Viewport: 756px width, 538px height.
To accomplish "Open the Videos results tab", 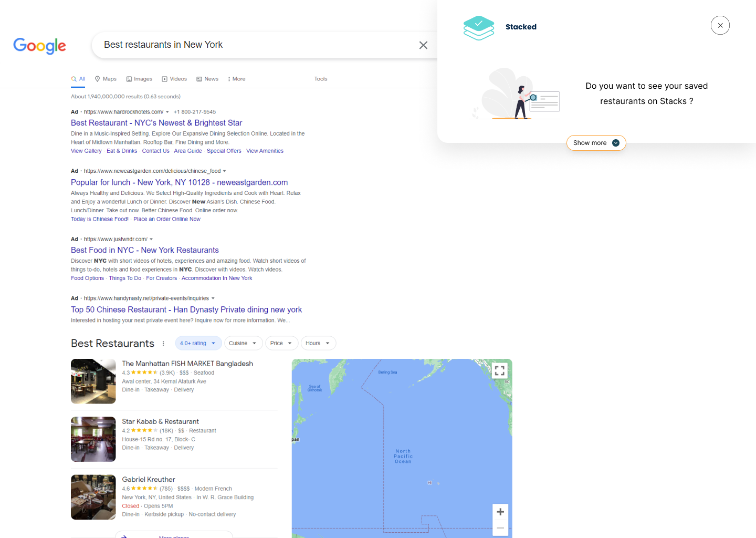I will pos(174,79).
